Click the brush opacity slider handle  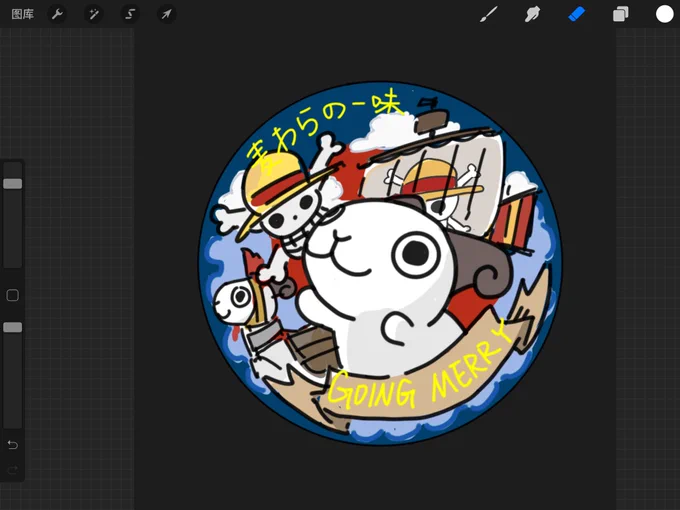click(x=13, y=327)
